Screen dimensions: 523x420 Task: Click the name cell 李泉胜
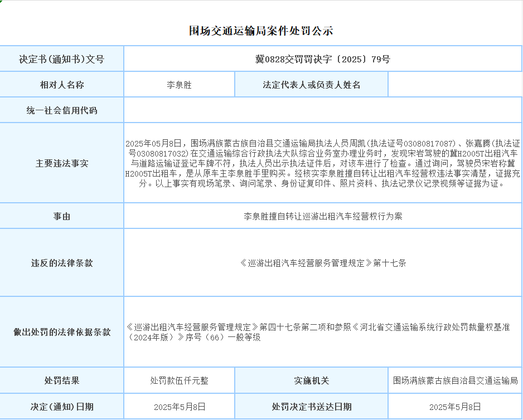(x=179, y=85)
